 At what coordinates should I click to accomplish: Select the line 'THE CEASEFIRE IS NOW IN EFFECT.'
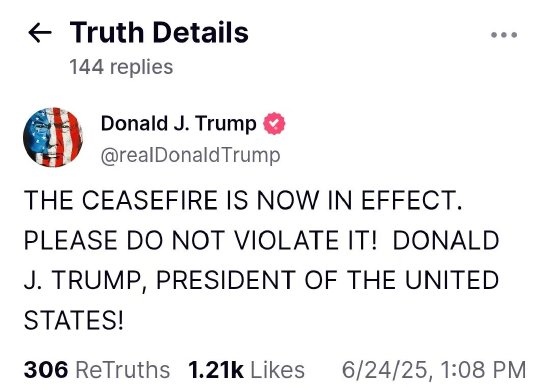(x=243, y=200)
